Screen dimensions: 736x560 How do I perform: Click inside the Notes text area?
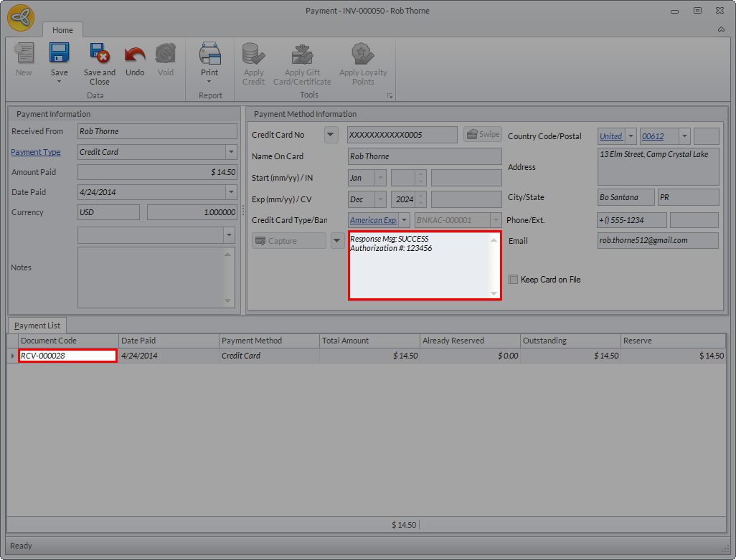click(151, 277)
